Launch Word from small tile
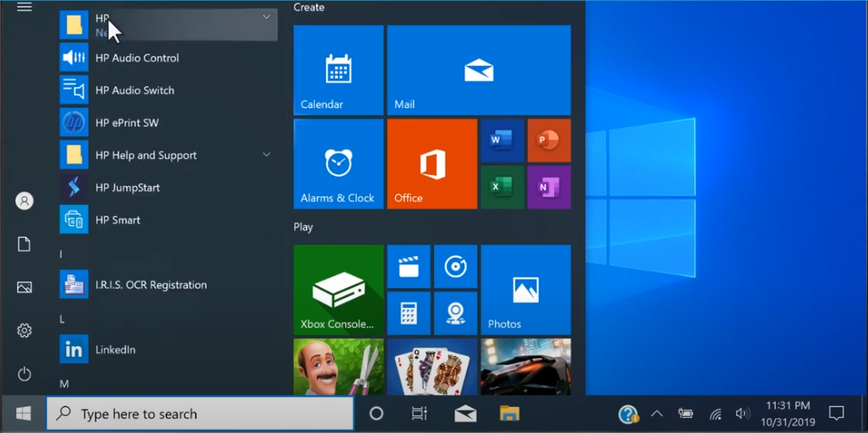The width and height of the screenshot is (868, 433). pos(502,140)
